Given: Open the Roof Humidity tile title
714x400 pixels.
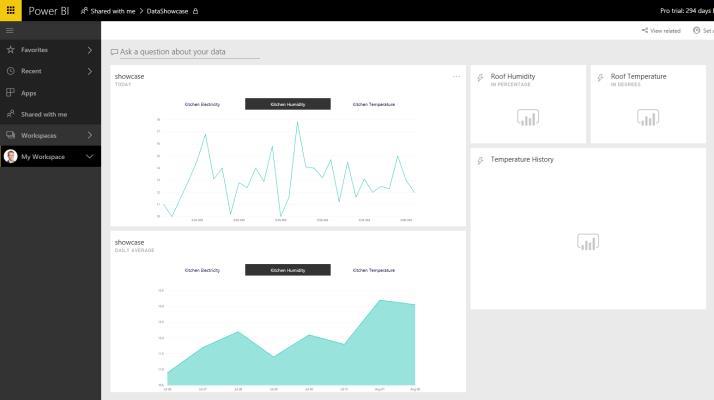Looking at the screenshot, I should click(x=513, y=77).
